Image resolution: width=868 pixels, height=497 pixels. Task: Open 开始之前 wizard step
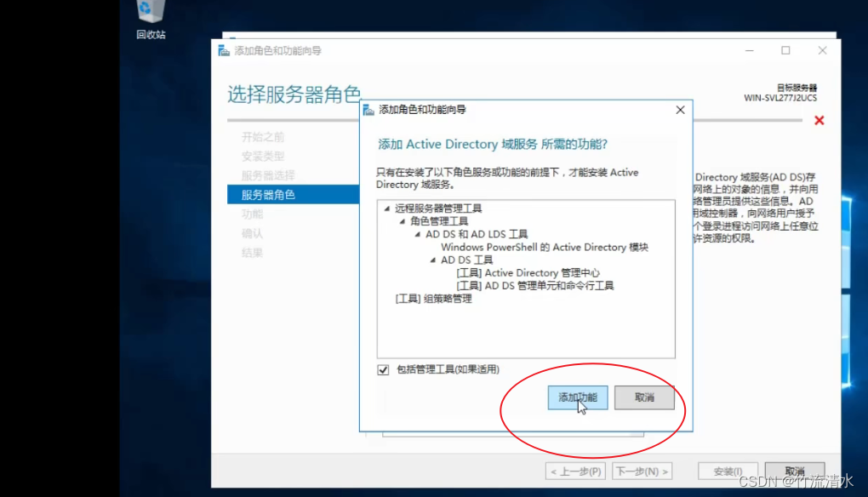pos(263,137)
